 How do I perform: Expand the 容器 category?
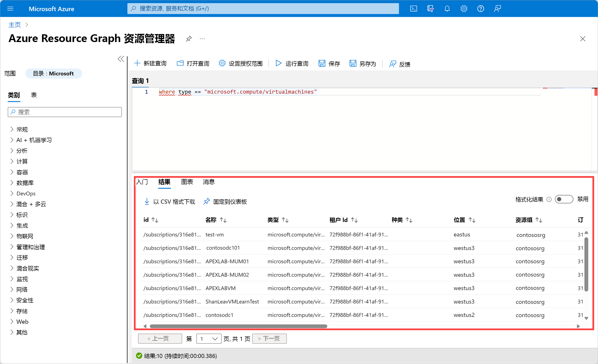click(x=12, y=172)
